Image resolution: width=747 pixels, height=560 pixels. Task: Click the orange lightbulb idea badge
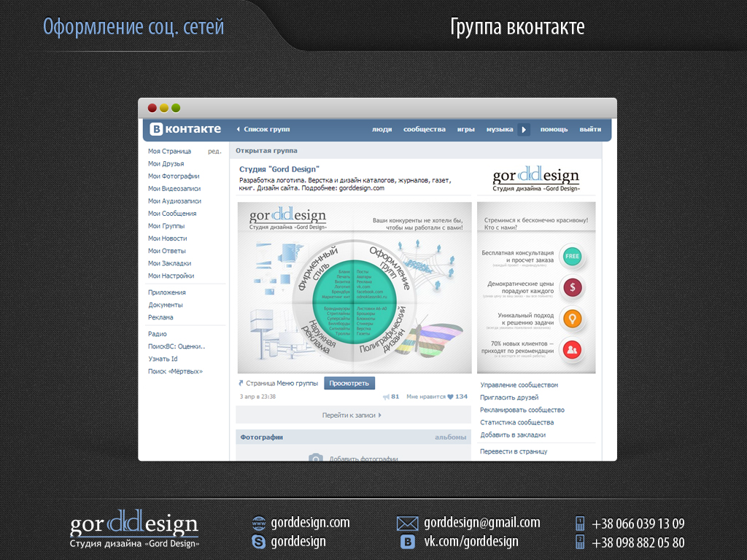tap(572, 319)
